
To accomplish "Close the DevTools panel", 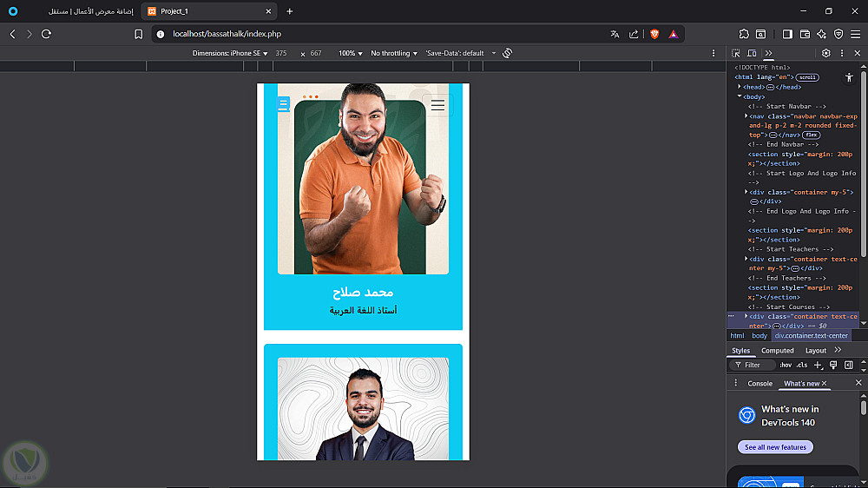I will coord(858,53).
